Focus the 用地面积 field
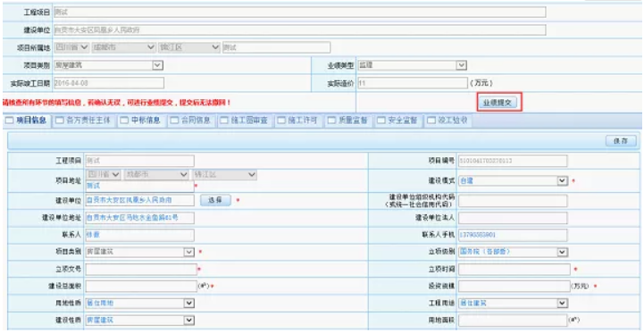The width and height of the screenshot is (644, 333). (513, 320)
